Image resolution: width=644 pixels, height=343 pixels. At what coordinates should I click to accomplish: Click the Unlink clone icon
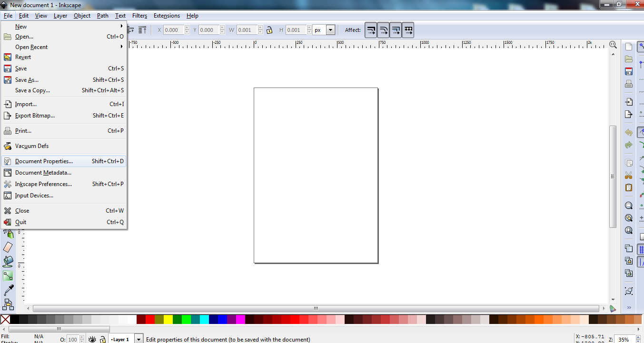click(x=629, y=273)
